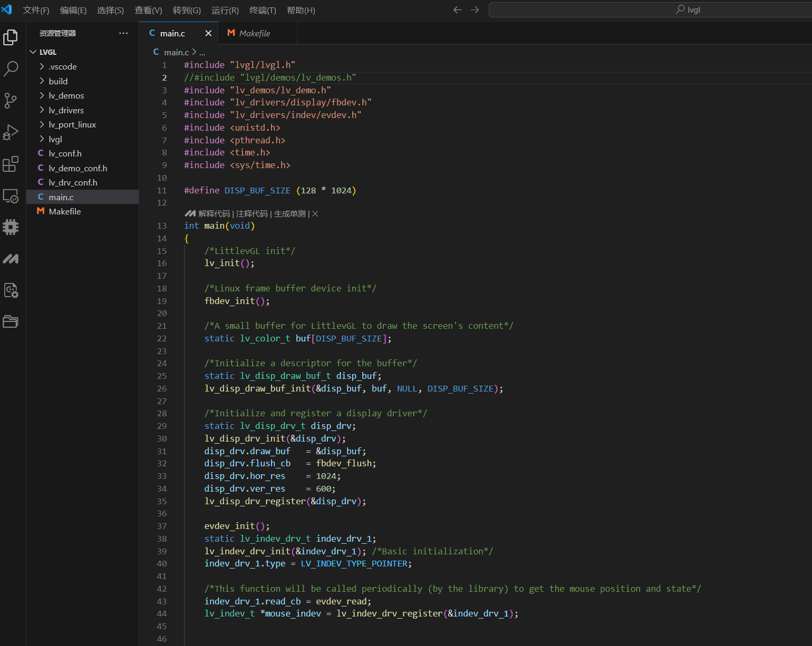The height and width of the screenshot is (646, 812).
Task: Click the VS Code logo icon
Action: coord(7,9)
